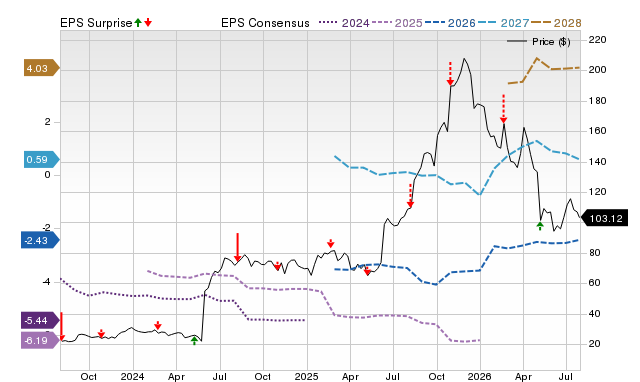Click the green up arrow in EPS Surprise legend

[138, 22]
